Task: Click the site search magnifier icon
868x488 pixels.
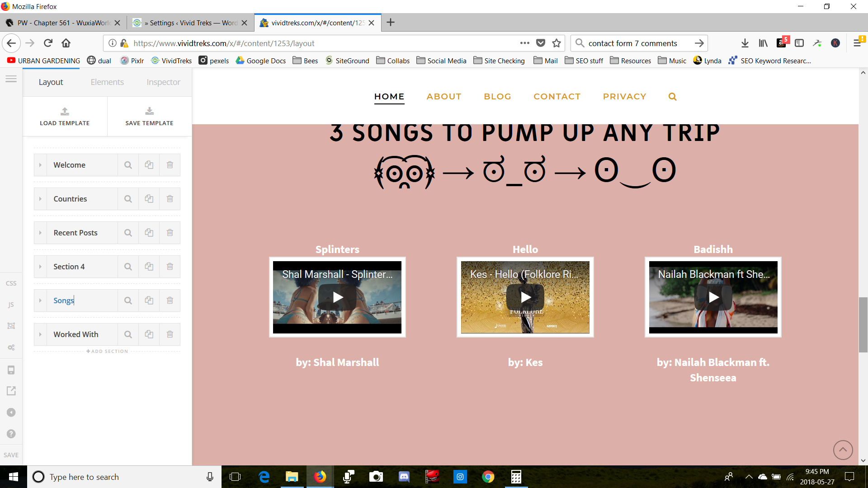Action: pos(672,97)
